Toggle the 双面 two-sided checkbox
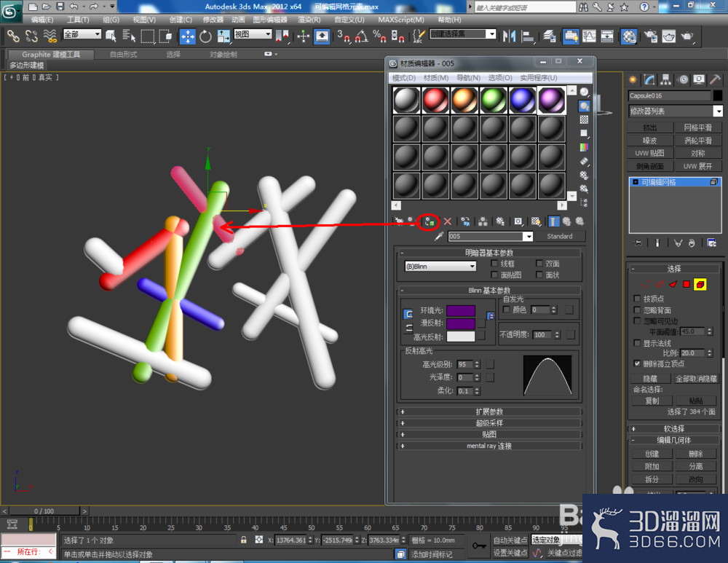Image resolution: width=728 pixels, height=563 pixels. [x=539, y=264]
